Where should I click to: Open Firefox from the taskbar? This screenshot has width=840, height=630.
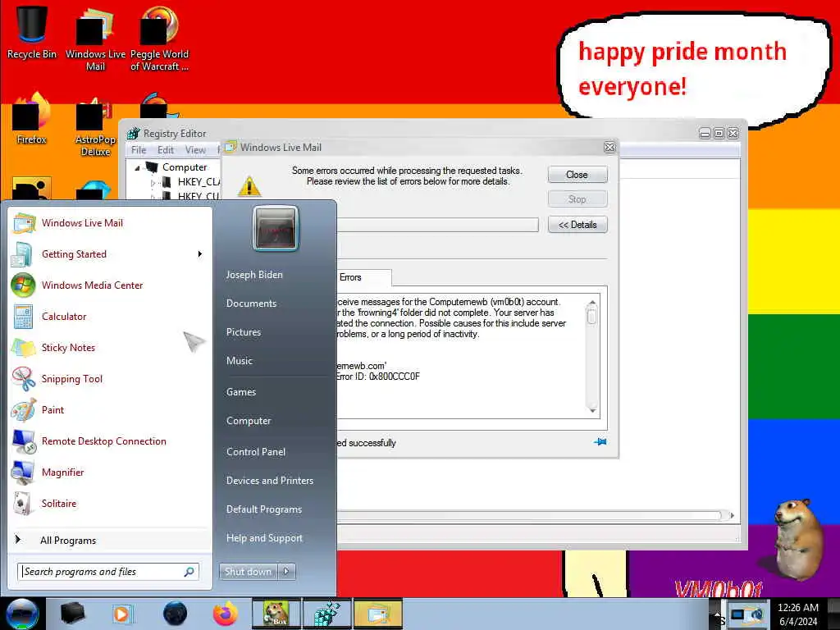point(226,614)
